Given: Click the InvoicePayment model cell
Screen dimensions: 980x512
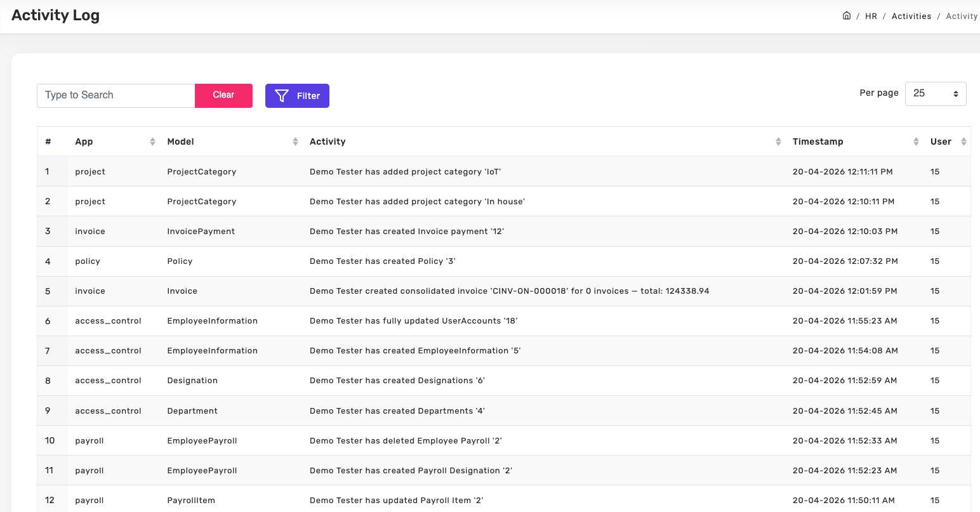Looking at the screenshot, I should point(201,232).
